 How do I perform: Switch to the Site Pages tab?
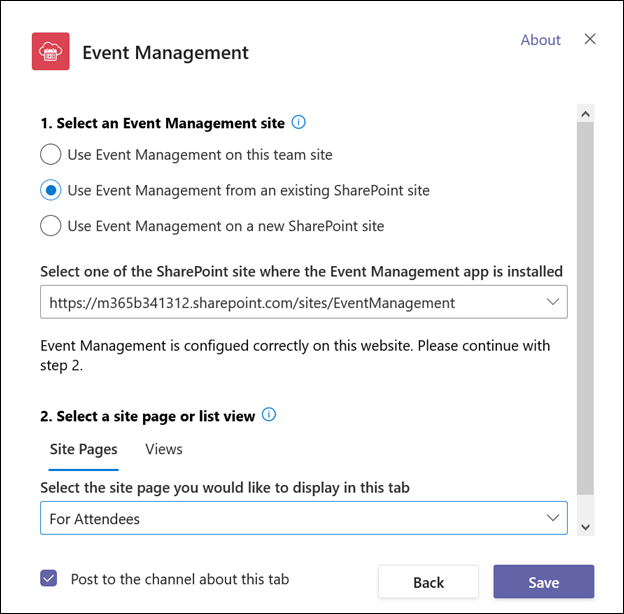[x=84, y=449]
